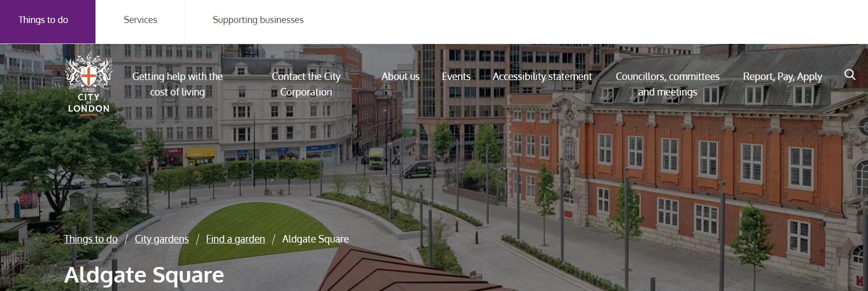Open the Accessibility statement link
868x291 pixels.
[542, 76]
